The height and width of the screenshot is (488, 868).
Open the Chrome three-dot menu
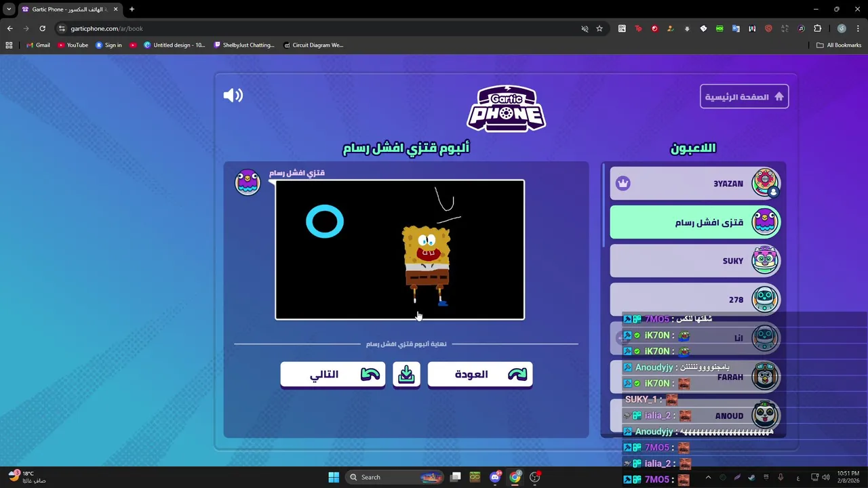(x=858, y=28)
